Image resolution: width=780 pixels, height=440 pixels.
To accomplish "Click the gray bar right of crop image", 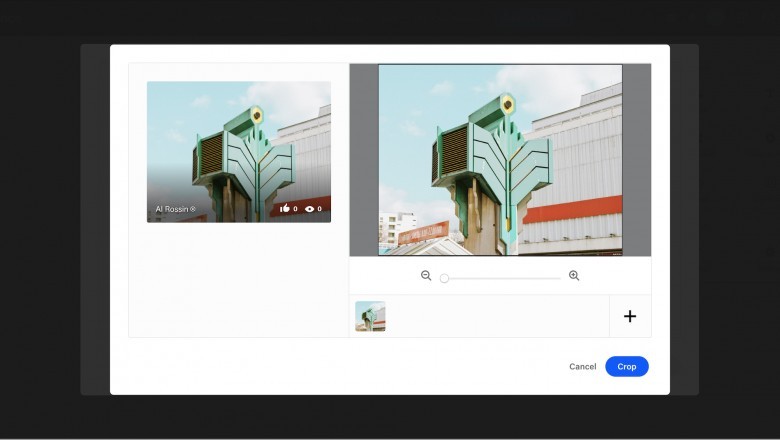I will [636, 160].
